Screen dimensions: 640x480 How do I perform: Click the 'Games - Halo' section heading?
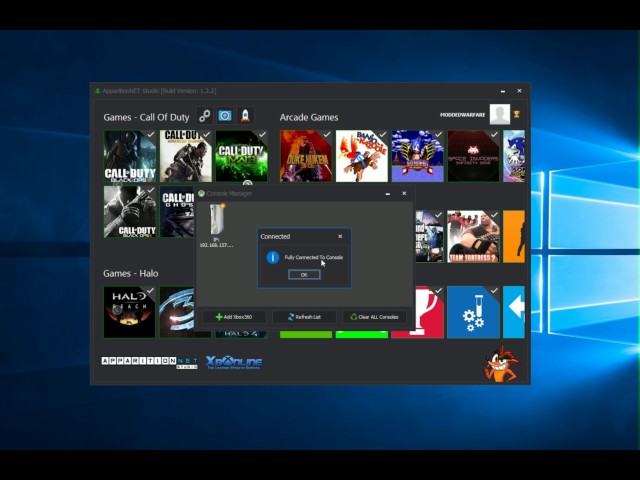(131, 273)
